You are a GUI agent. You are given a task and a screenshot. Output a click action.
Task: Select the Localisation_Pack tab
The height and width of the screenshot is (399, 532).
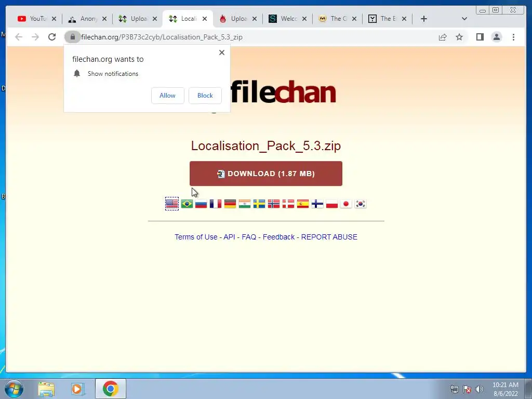pos(183,19)
